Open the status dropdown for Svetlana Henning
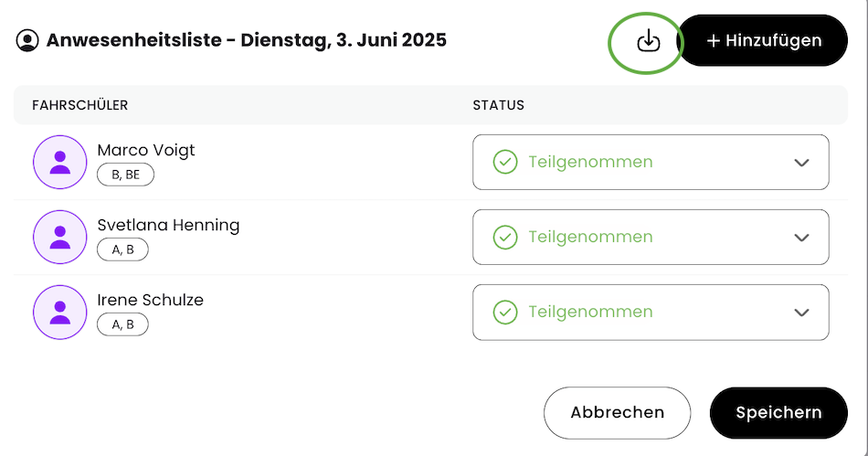 651,237
